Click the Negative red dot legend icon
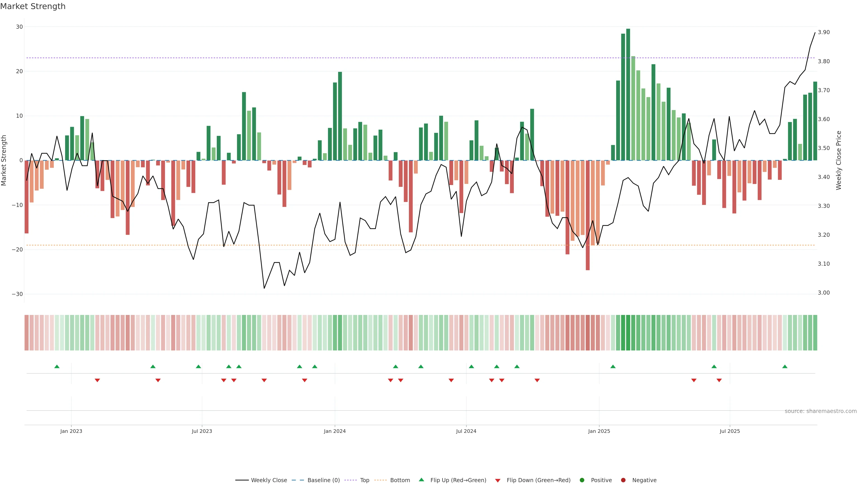Viewport: 868px width, 488px height. tap(623, 480)
